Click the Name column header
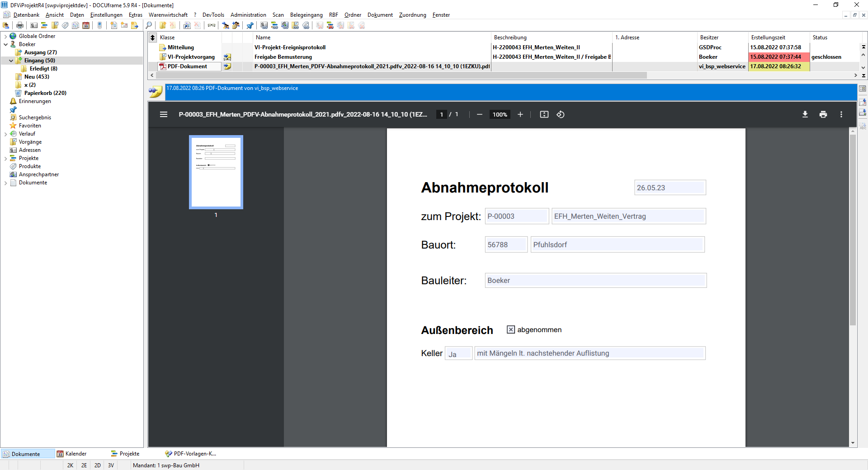 [372, 38]
